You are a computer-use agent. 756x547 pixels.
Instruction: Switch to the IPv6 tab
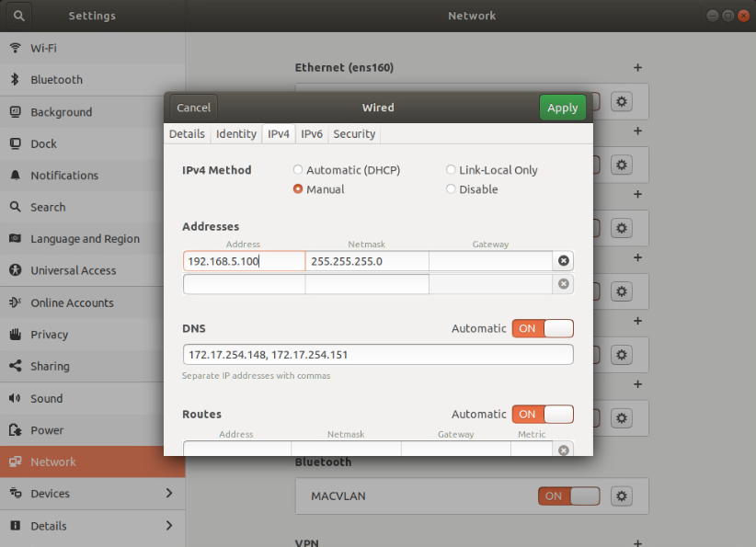coord(313,133)
